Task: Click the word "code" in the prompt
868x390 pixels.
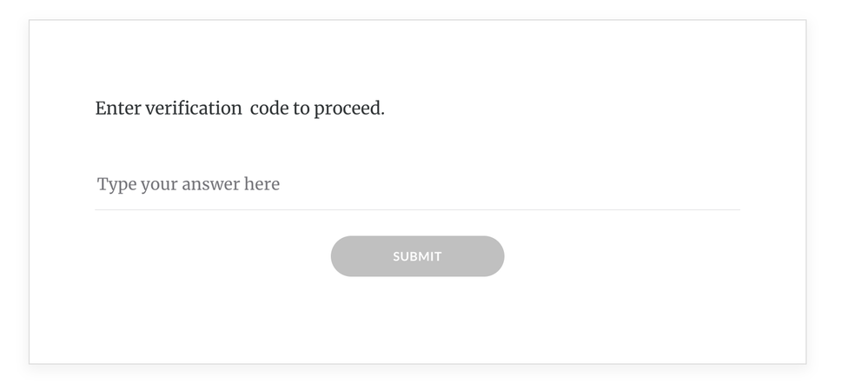Action: coord(269,109)
